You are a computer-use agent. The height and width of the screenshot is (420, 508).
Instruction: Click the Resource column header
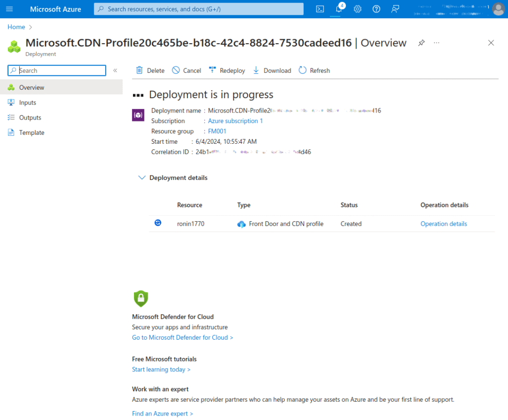[190, 205]
